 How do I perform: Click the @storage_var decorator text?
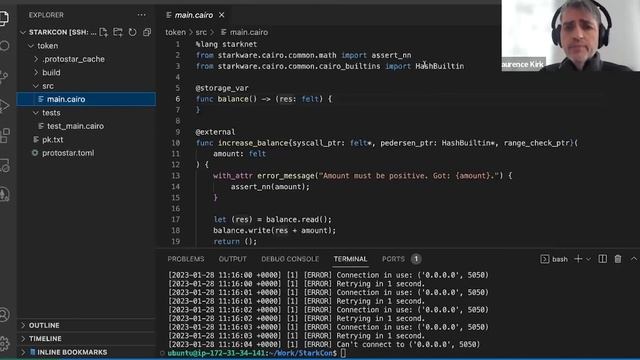pos(222,88)
